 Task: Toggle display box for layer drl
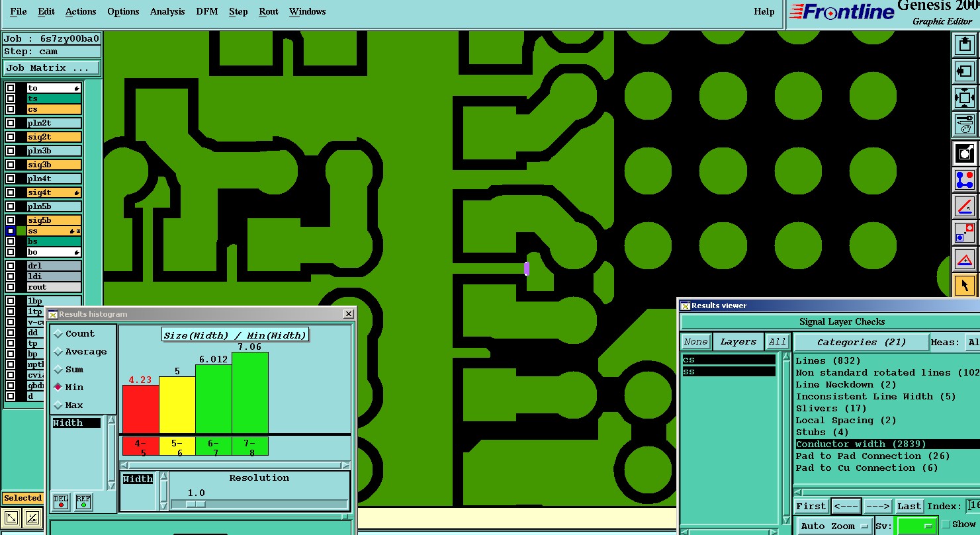click(x=11, y=266)
